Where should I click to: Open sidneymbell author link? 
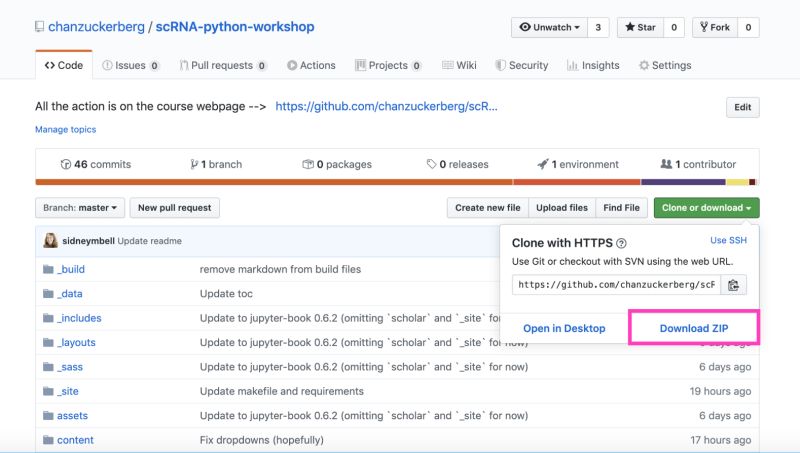tap(88, 241)
